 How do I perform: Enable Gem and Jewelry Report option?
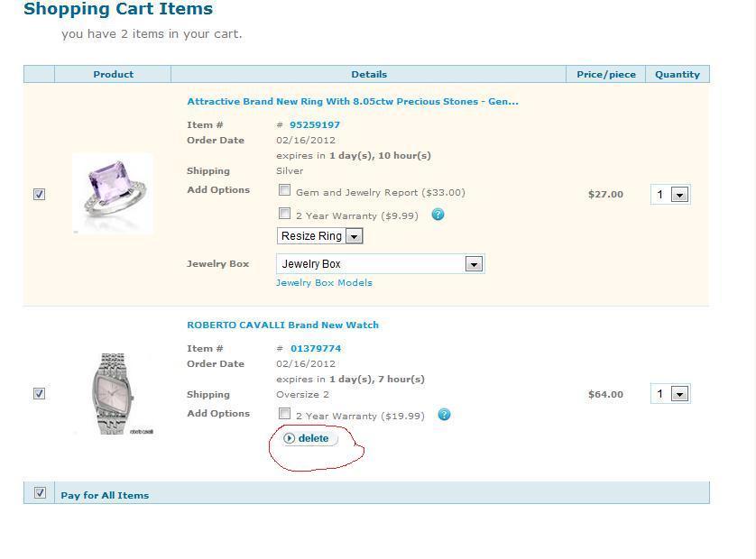pyautogui.click(x=284, y=190)
